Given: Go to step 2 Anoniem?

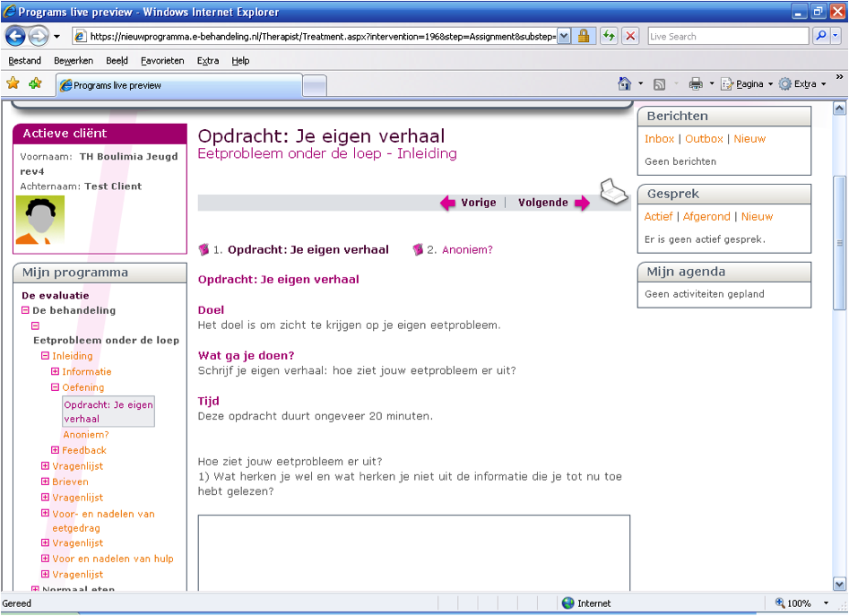Looking at the screenshot, I should click(467, 250).
